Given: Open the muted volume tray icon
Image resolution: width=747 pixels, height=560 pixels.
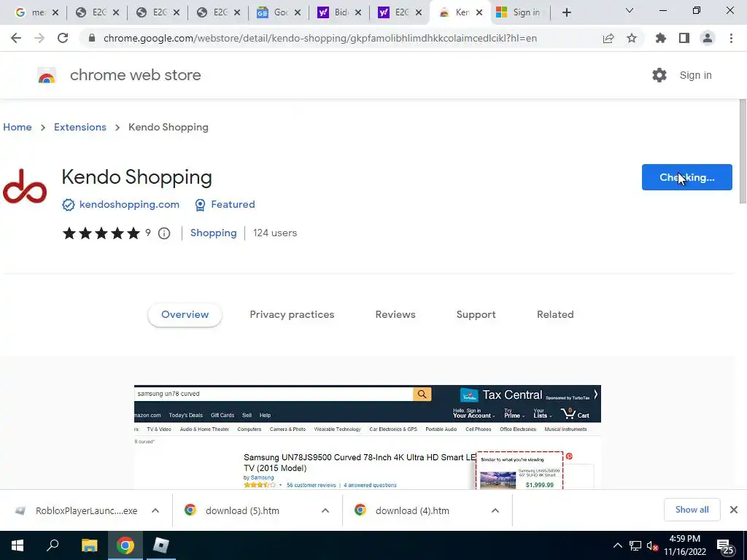Looking at the screenshot, I should tap(652, 546).
